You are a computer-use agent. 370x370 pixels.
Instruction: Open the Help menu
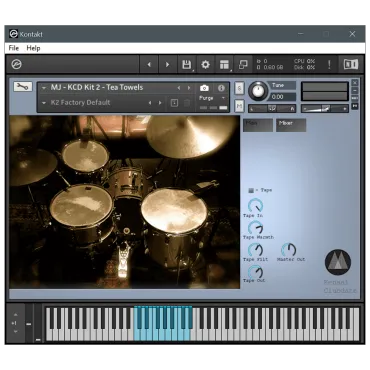tap(33, 48)
